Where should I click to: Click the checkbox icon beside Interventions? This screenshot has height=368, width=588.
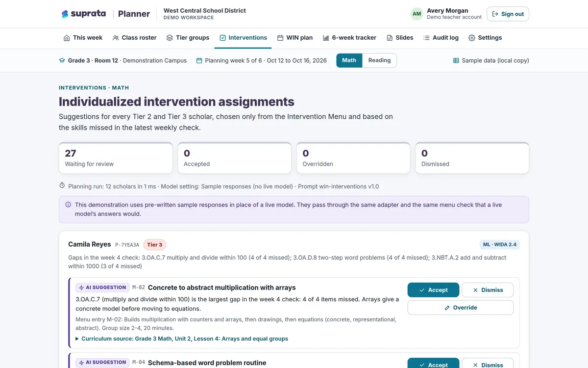222,38
